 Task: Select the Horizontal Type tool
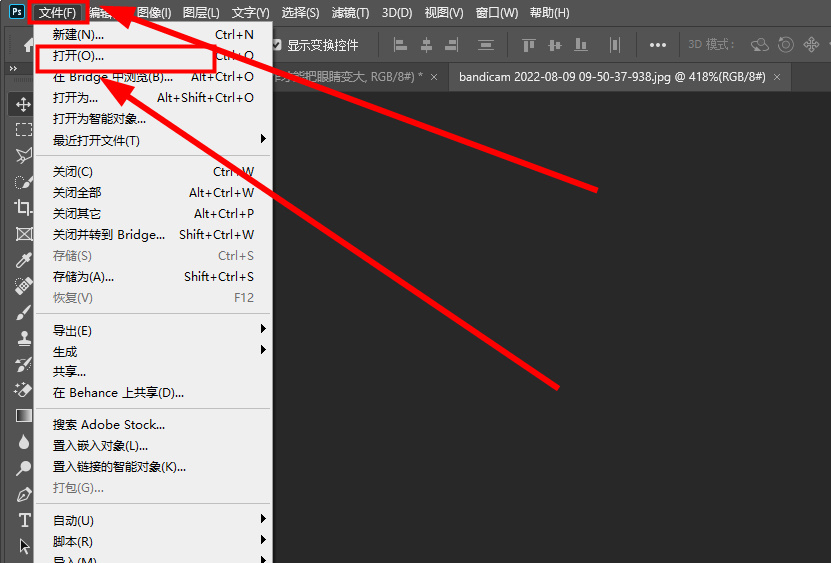(x=23, y=520)
